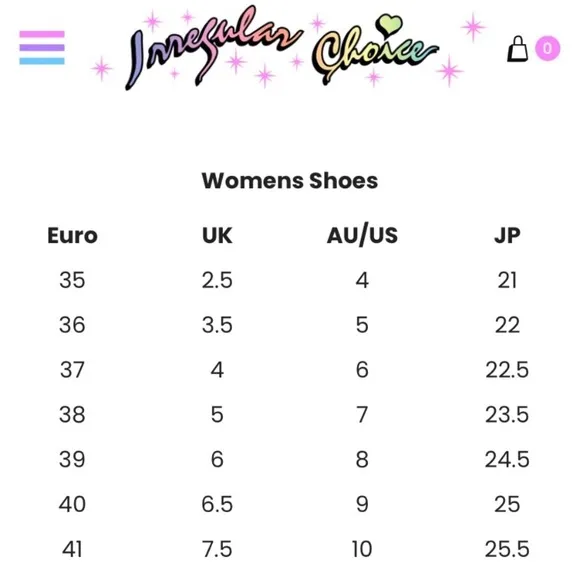This screenshot has width=580, height=580.
Task: Open the shopping bag cart icon
Action: click(517, 49)
